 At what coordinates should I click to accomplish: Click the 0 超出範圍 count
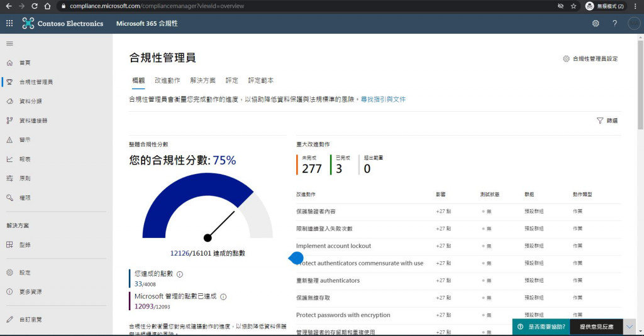tap(367, 168)
